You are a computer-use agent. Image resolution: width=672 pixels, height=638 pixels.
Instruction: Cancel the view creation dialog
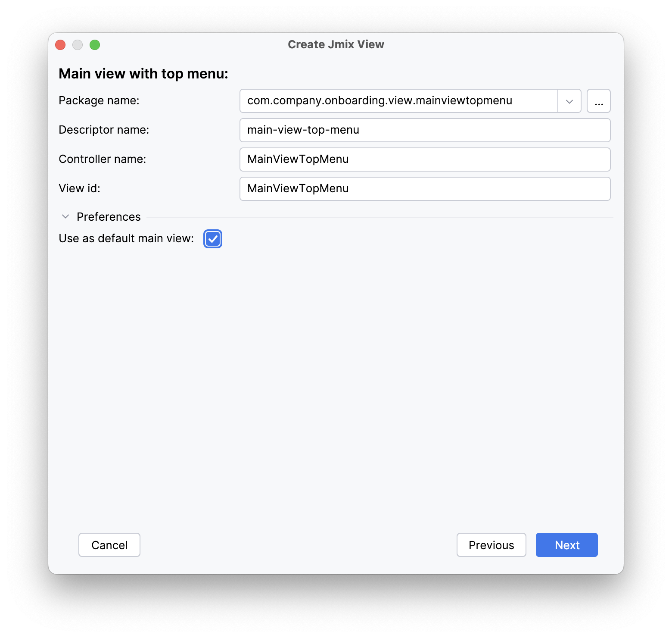point(109,545)
